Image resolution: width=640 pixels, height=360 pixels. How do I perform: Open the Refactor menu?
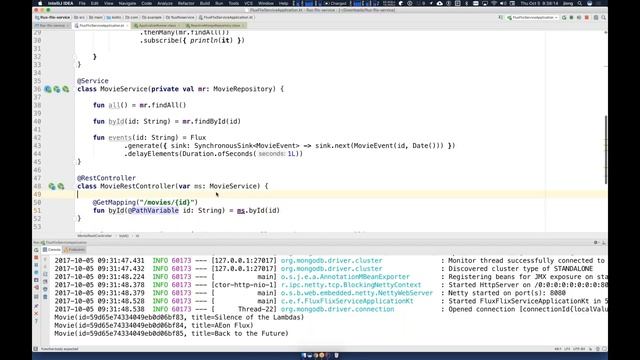(186, 3)
